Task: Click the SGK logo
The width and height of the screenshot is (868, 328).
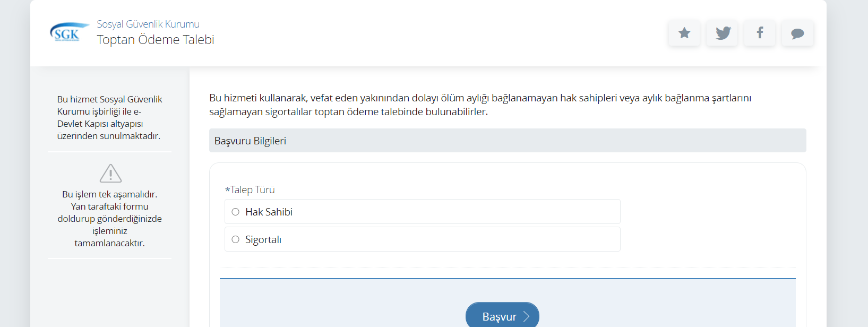Action: [x=69, y=32]
